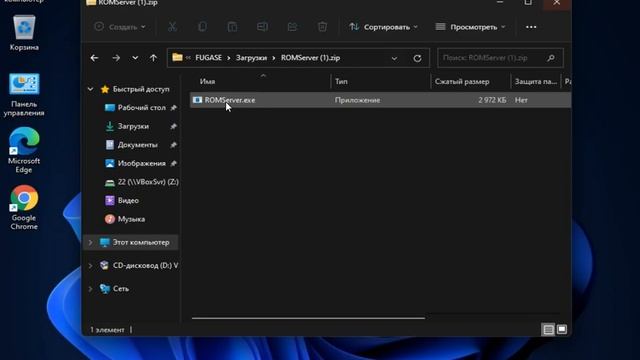This screenshot has height=360, width=640.
Task: Select Music in the sidebar
Action: click(x=131, y=219)
